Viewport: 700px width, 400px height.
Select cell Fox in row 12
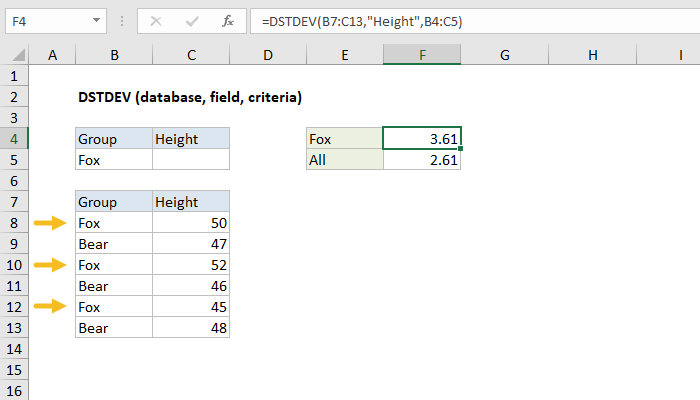click(114, 306)
